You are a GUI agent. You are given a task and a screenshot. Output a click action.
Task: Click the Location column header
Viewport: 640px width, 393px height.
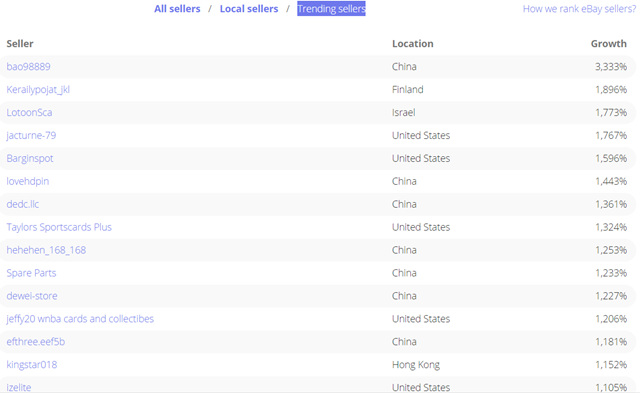413,44
